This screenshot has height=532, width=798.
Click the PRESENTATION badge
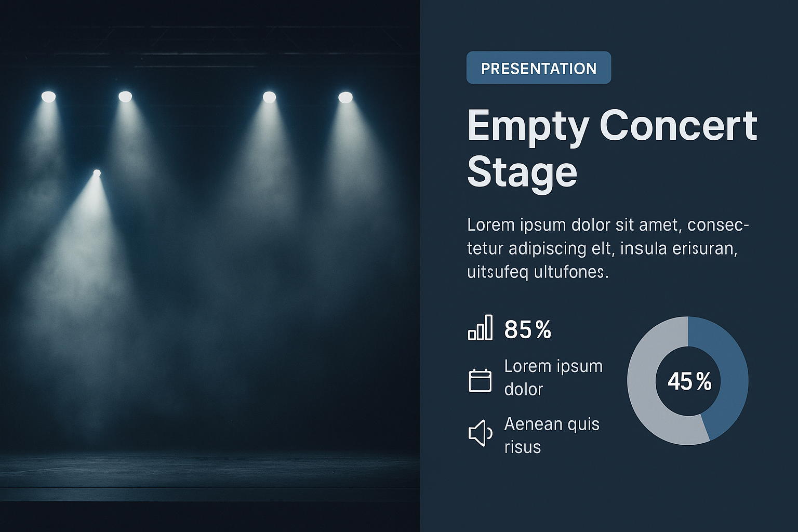539,68
